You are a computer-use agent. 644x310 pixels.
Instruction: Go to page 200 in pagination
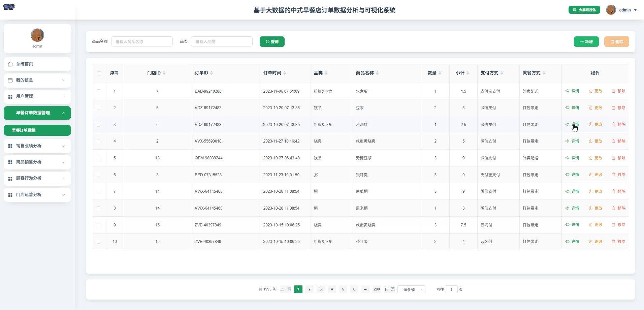(x=377, y=289)
